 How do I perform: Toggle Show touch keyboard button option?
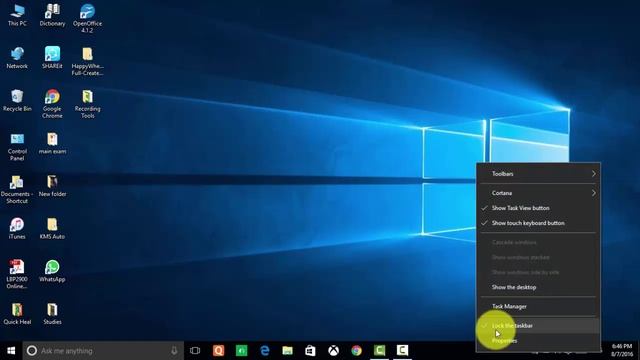pyautogui.click(x=538, y=223)
